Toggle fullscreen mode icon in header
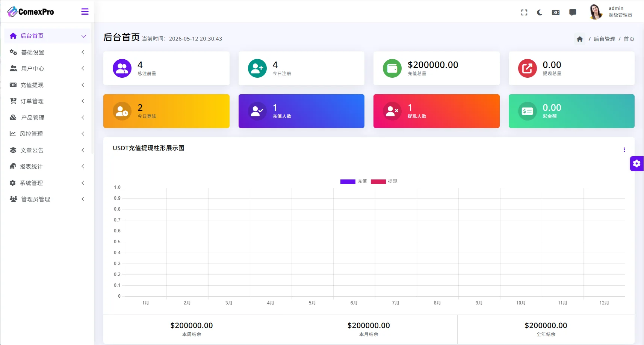Image resolution: width=644 pixels, height=345 pixels. 524,12
